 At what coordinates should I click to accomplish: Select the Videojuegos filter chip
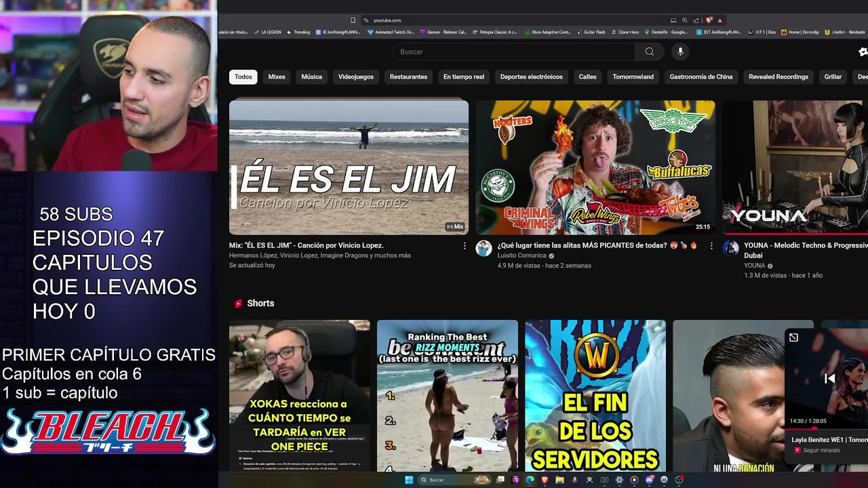356,77
